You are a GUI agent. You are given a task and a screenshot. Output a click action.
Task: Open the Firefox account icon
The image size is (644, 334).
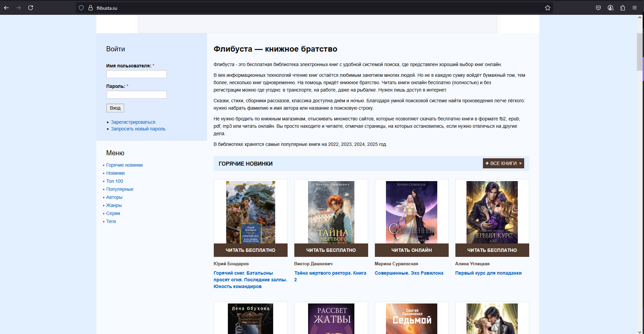[x=610, y=8]
